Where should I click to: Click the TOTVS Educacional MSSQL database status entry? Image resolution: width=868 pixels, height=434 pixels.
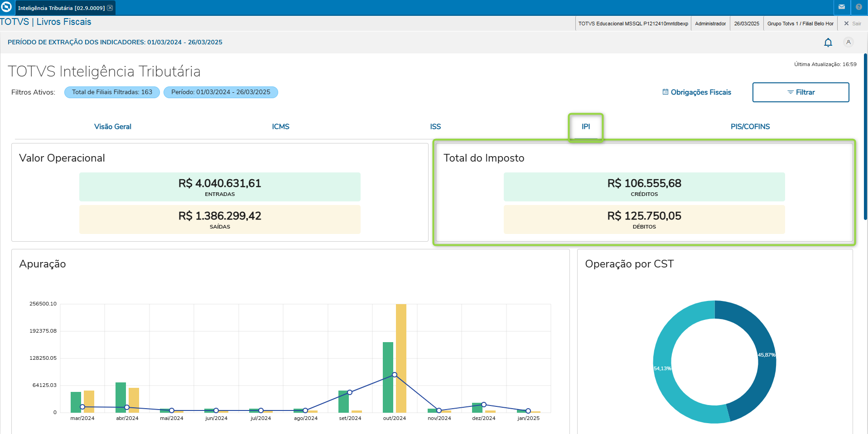click(x=633, y=24)
